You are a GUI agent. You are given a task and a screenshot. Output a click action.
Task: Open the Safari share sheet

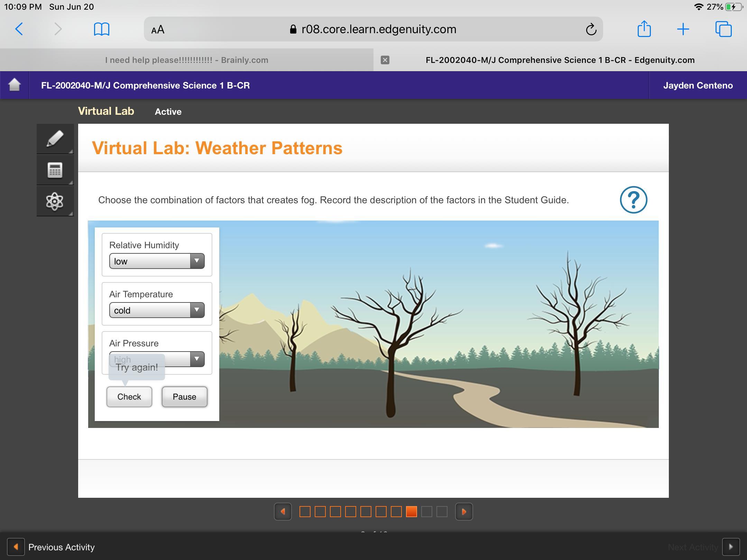pyautogui.click(x=644, y=29)
